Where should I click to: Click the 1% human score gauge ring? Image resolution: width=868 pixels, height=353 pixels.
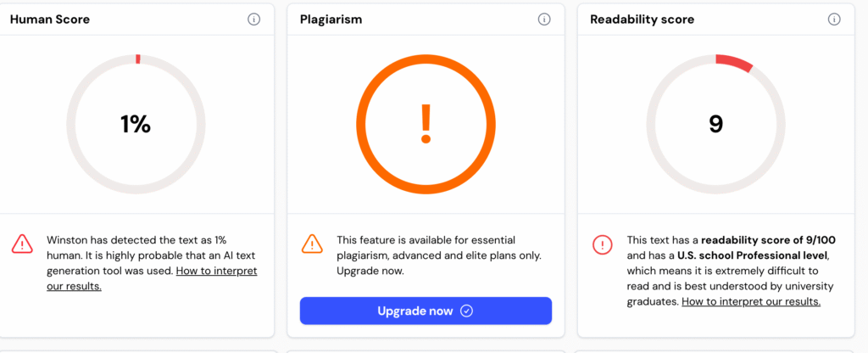click(x=136, y=124)
